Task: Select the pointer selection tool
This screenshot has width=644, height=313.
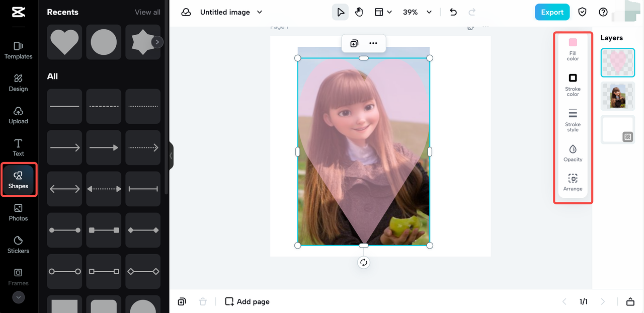Action: click(x=341, y=12)
